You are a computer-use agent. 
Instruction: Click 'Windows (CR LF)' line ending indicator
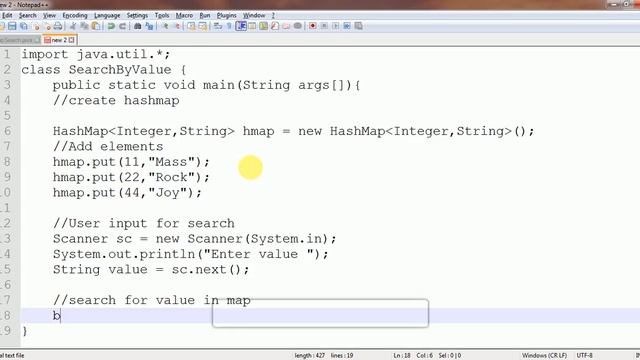(544, 356)
